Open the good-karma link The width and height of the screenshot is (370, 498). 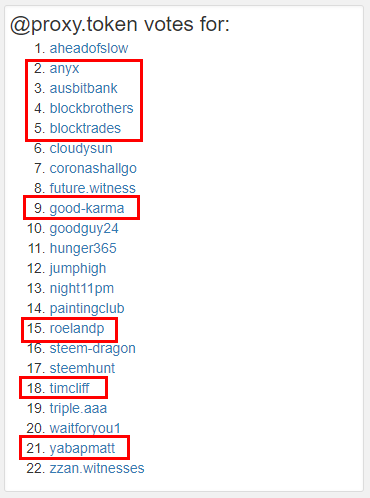(87, 209)
